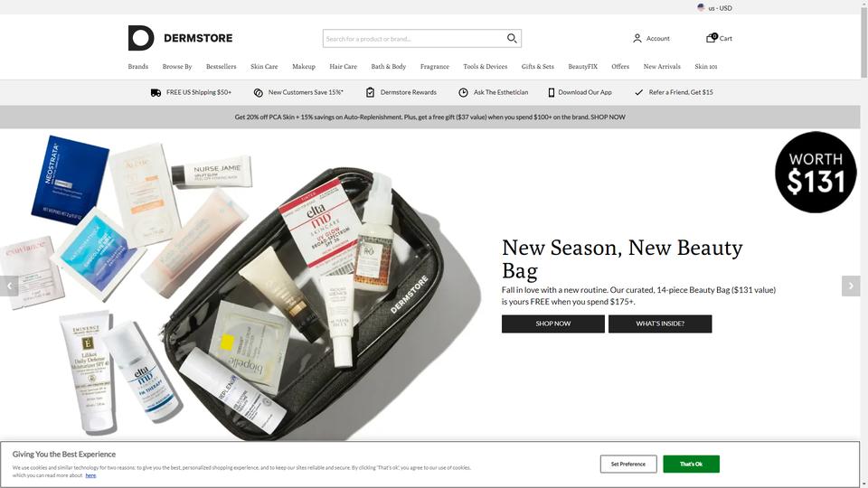Click the Dermstore logo icon

141,38
